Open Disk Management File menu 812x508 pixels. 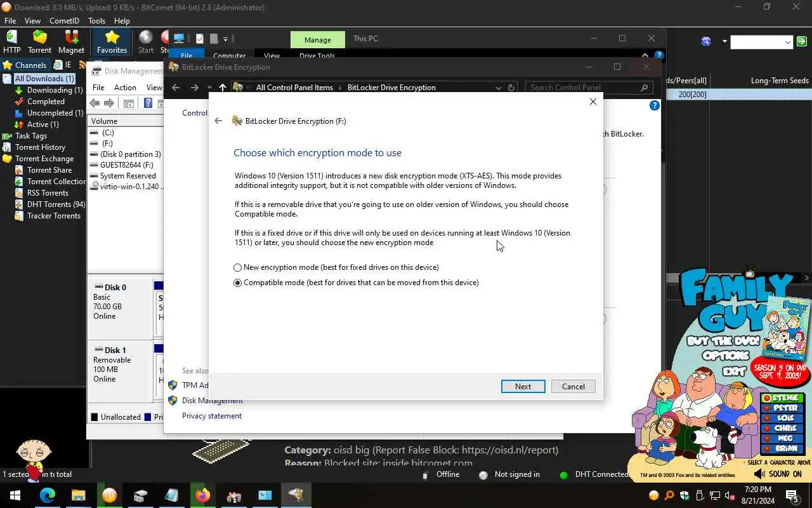coord(98,88)
